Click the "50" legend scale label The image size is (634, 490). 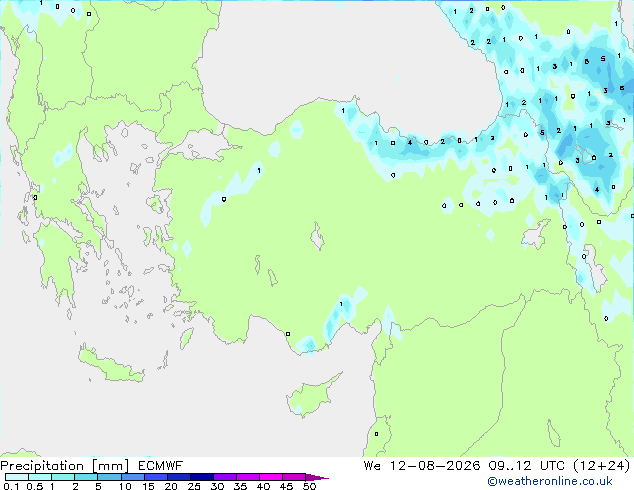tap(309, 486)
